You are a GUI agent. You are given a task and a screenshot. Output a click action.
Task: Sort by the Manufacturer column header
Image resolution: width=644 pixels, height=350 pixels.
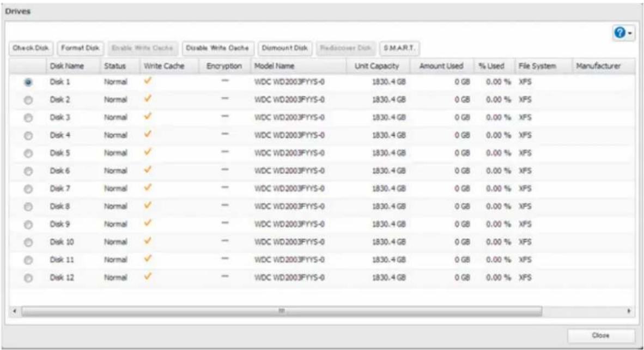(603, 66)
